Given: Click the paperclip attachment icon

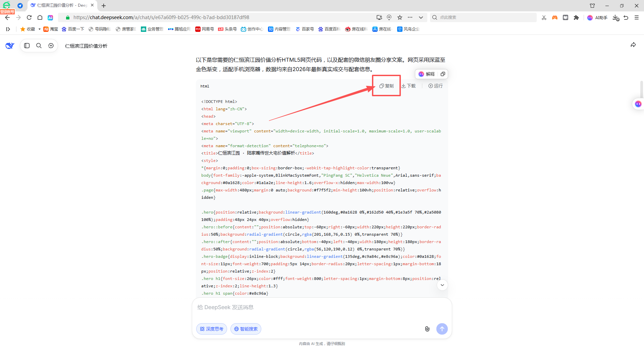Looking at the screenshot, I should tap(427, 329).
